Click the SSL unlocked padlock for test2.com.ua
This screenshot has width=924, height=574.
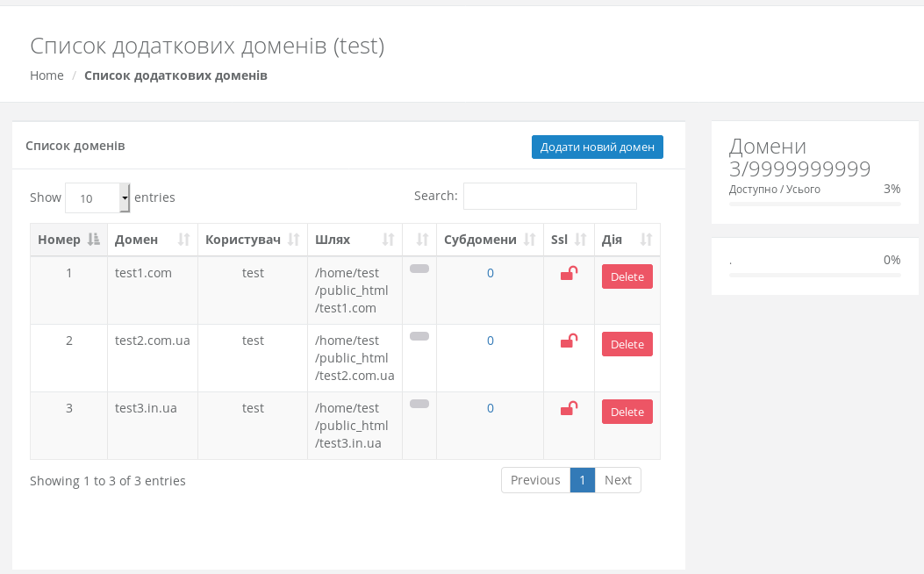(569, 341)
